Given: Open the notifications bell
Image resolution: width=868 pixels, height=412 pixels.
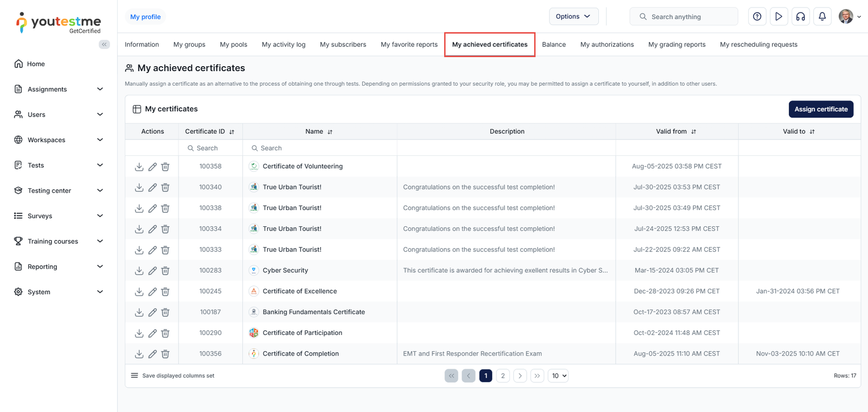Looking at the screenshot, I should point(822,17).
